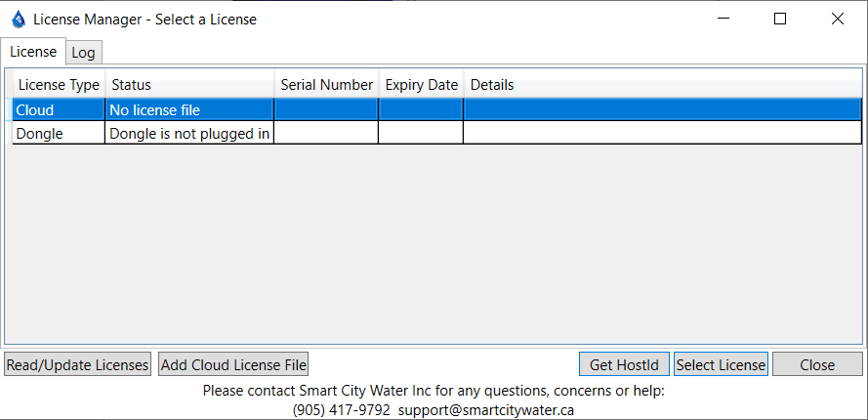Click the Expiry Date column header

[x=421, y=85]
